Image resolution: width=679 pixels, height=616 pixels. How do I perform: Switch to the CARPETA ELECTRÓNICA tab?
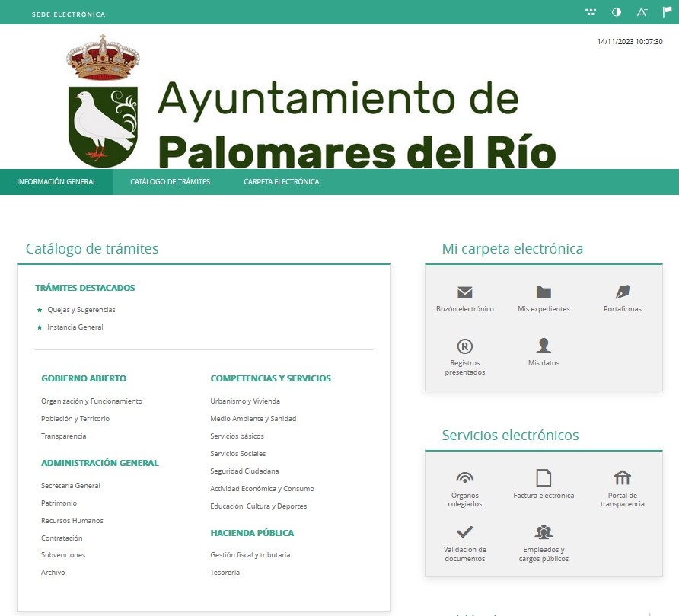pyautogui.click(x=280, y=182)
